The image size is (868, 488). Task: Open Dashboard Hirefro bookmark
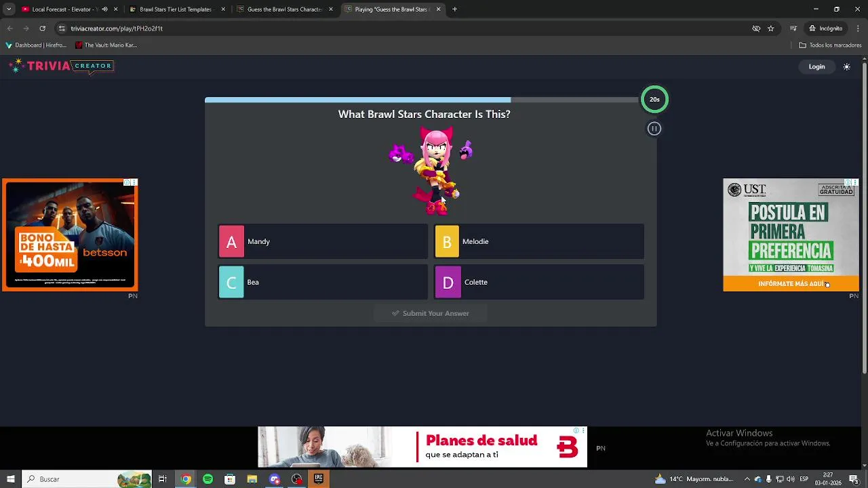tap(36, 45)
